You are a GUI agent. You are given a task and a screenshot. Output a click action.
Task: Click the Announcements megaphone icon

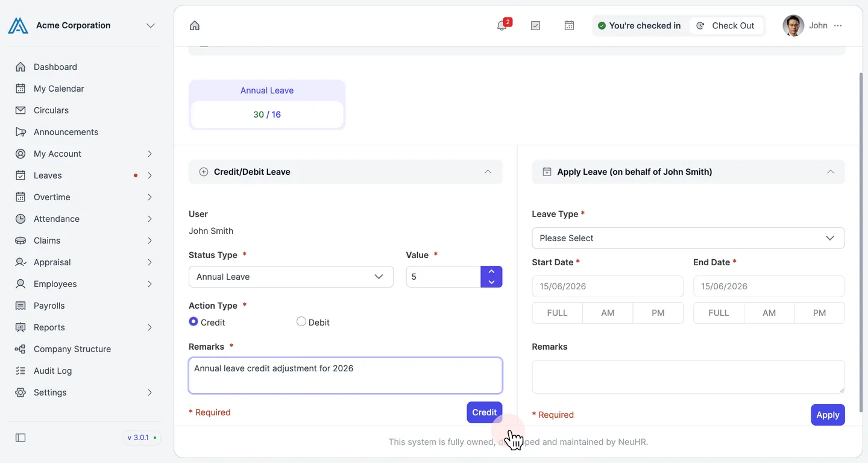tap(20, 132)
